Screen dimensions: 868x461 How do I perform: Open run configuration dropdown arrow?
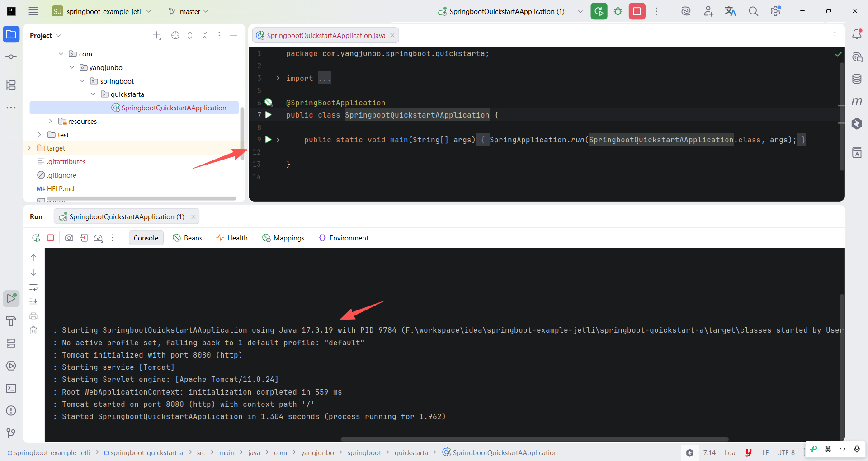(580, 11)
